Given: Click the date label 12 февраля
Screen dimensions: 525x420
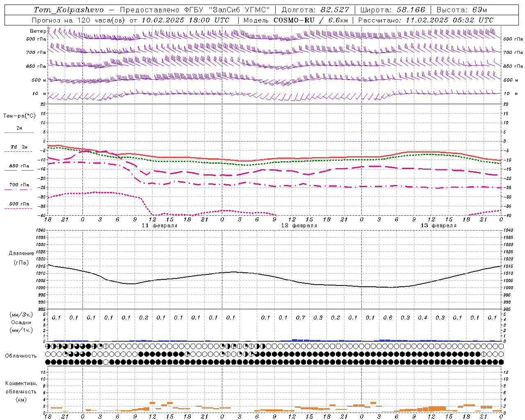Looking at the screenshot, I should click(x=299, y=226).
